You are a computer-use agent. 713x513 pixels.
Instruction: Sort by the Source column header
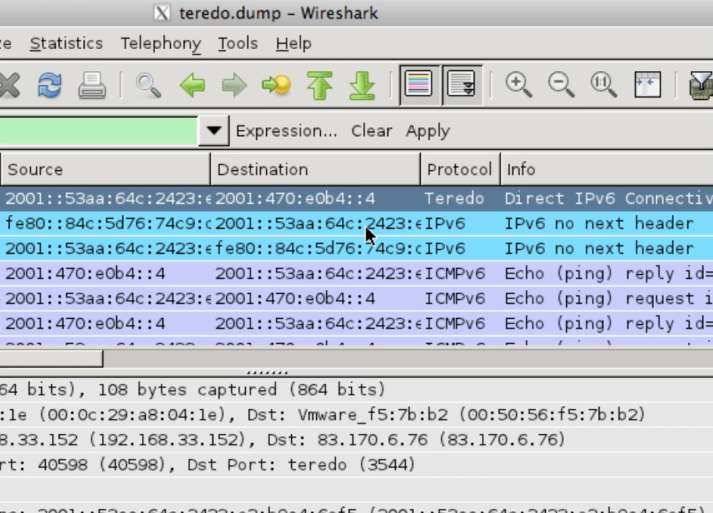point(105,170)
